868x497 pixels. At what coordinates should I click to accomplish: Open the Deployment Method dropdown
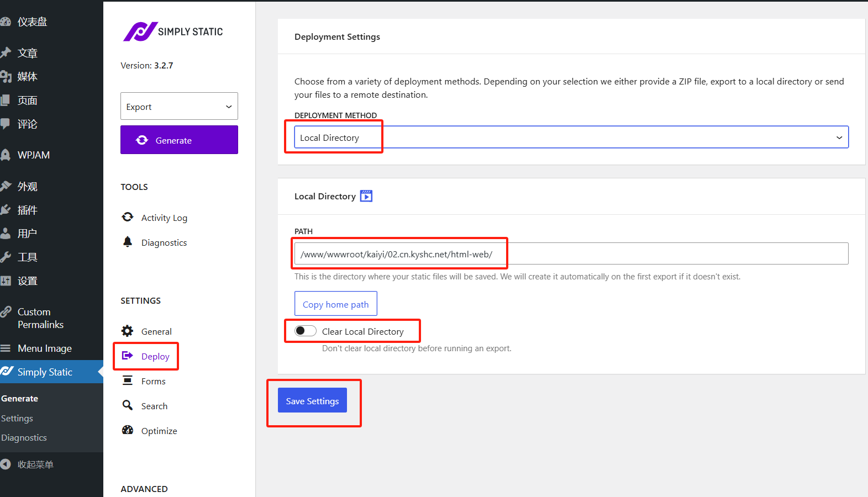[571, 138]
